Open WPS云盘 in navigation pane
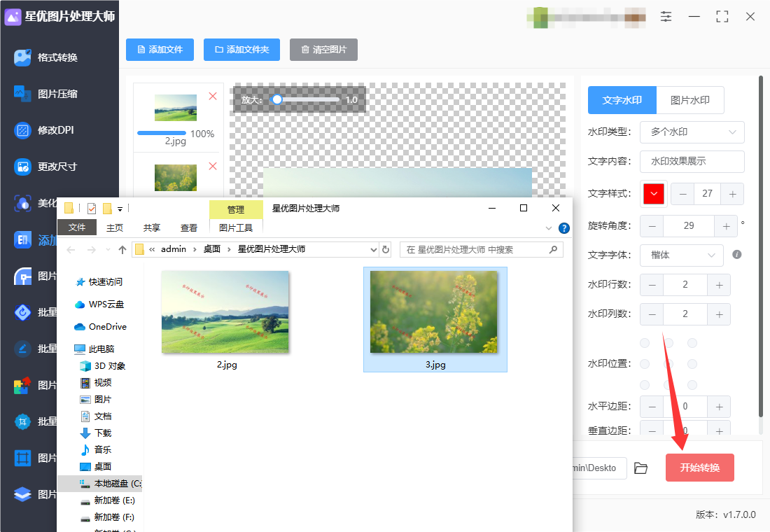 tap(99, 304)
